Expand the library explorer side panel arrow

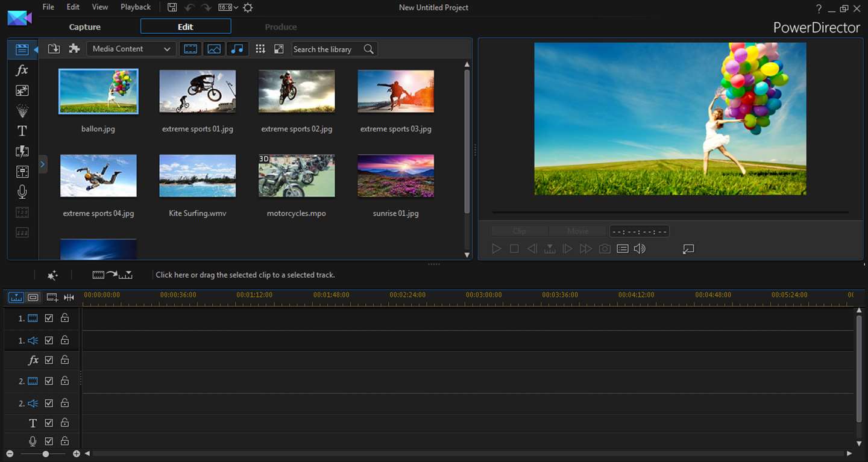coord(43,164)
